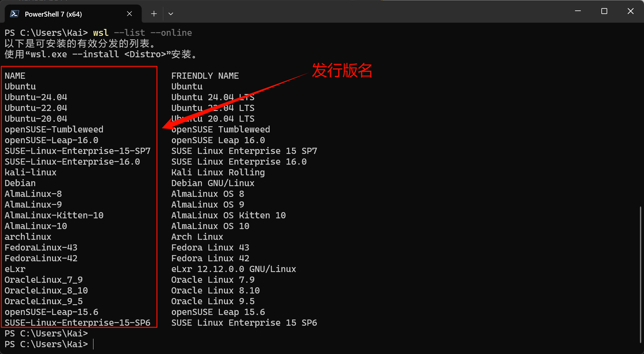This screenshot has height=354, width=644.
Task: Expand the new tab profile dropdown
Action: 171,14
